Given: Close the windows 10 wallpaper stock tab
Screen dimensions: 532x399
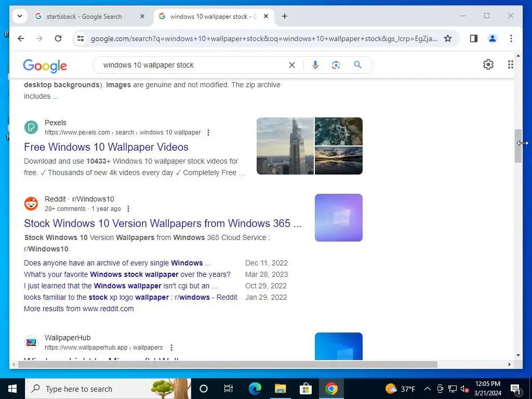Looking at the screenshot, I should pos(266,16).
